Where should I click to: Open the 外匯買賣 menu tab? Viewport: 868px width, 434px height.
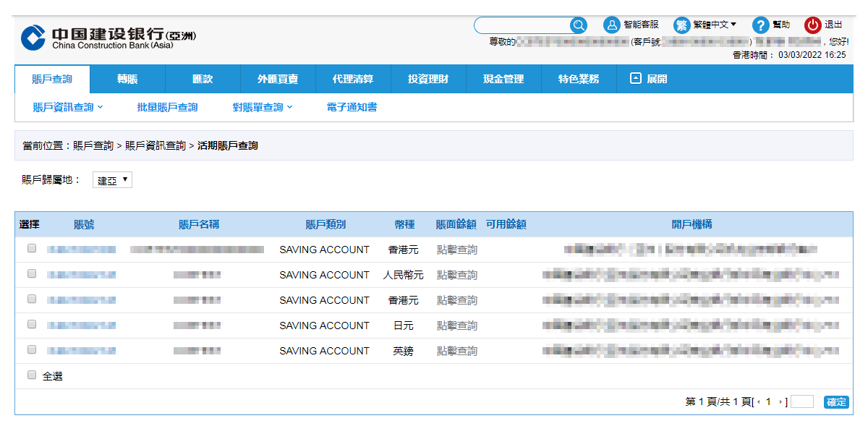tap(278, 79)
